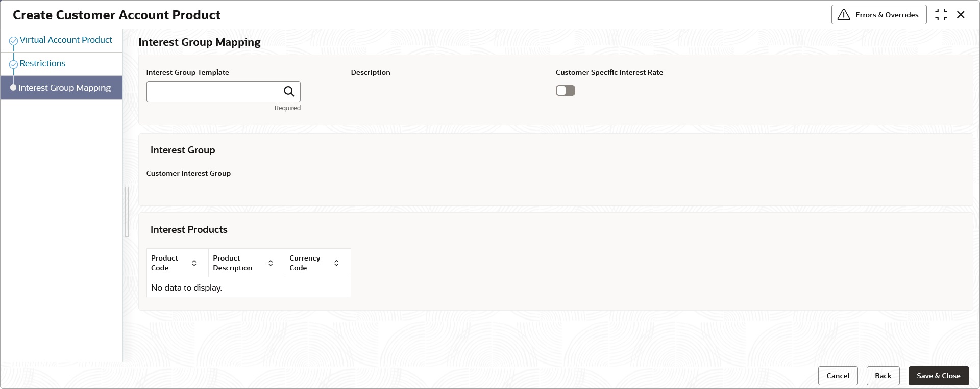The height and width of the screenshot is (389, 980).
Task: Click the Cancel button
Action: point(838,376)
